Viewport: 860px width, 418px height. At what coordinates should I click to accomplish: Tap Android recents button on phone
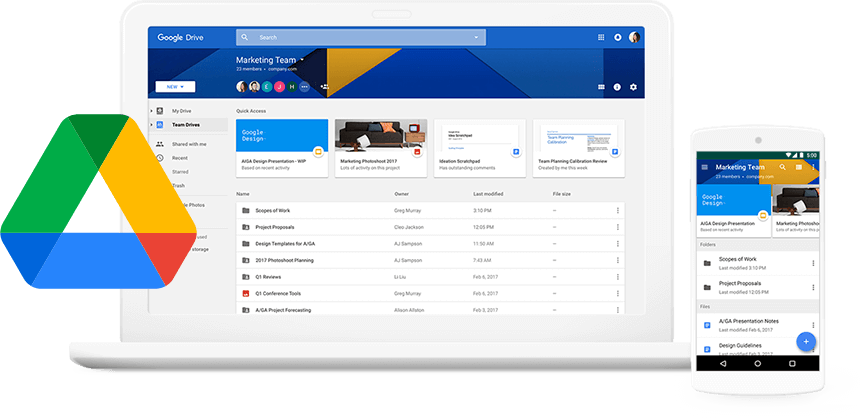pyautogui.click(x=792, y=363)
